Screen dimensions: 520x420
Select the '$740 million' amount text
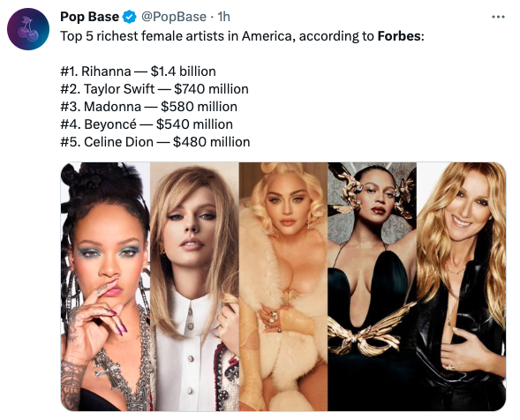211,89
